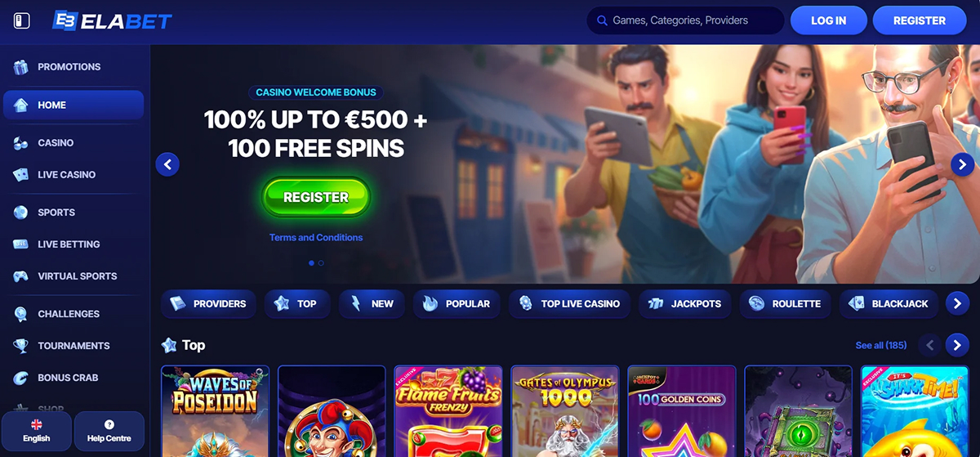Open the Terms and Conditions link
Screen dimensions: 980x457
(316, 238)
